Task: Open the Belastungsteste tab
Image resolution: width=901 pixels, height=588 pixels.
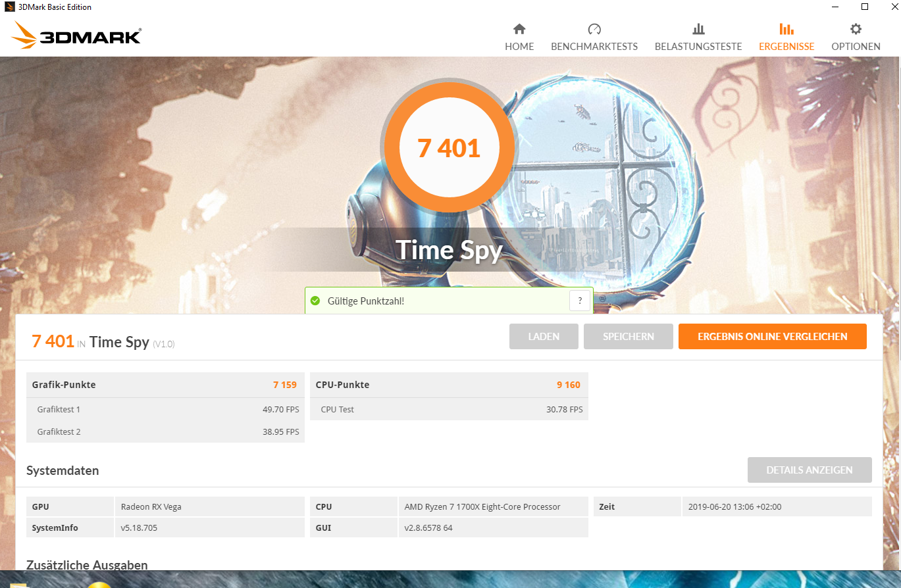Action: click(698, 37)
